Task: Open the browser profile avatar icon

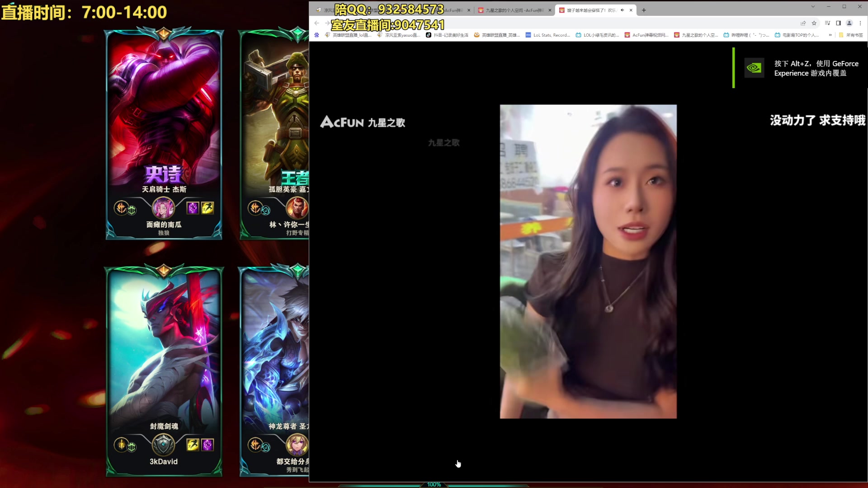Action: (849, 23)
